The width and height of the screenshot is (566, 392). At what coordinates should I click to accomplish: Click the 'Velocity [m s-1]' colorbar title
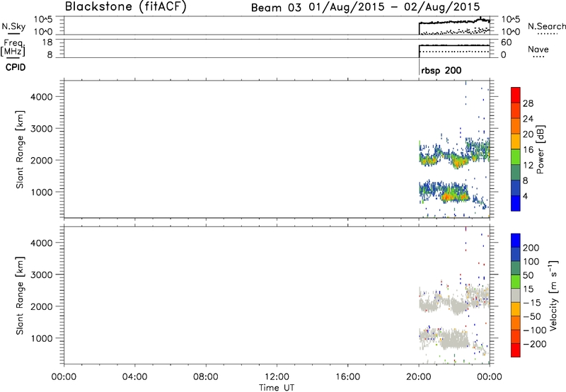click(x=553, y=295)
